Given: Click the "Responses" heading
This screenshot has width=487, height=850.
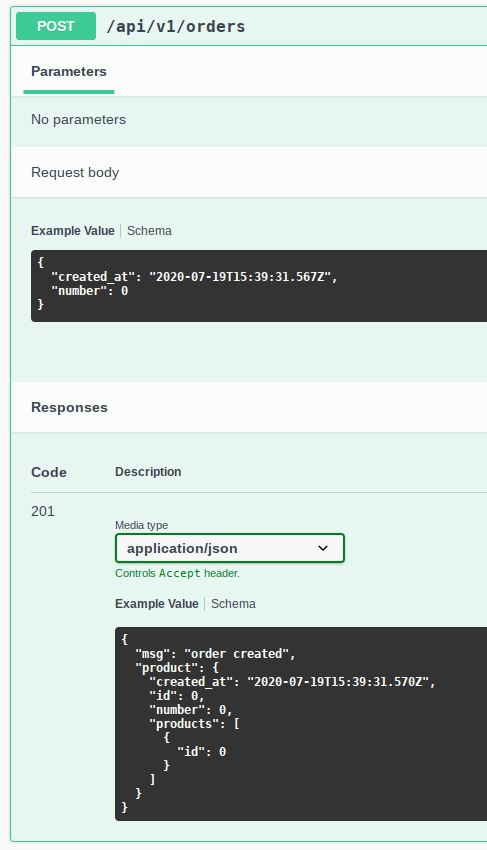Looking at the screenshot, I should [69, 407].
